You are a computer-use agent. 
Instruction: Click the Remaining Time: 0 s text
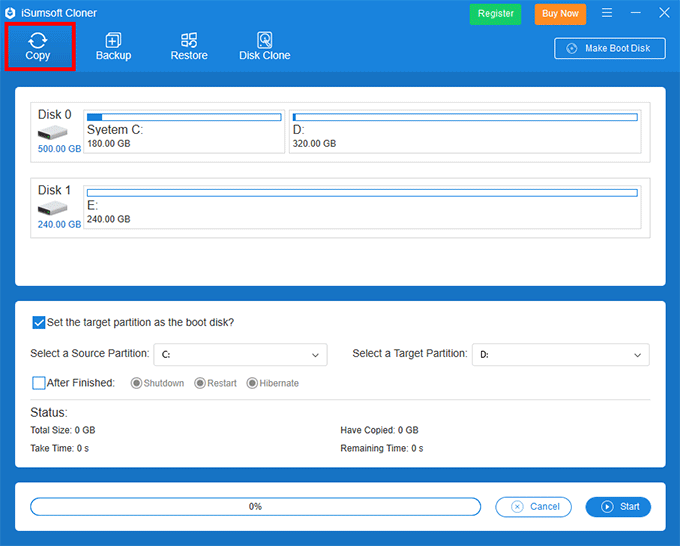(382, 448)
